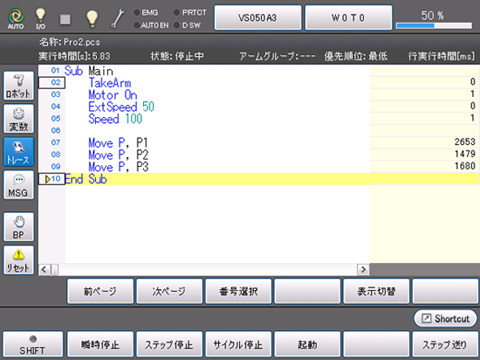
Task: Select line 02 TakeArm number box
Action: coord(52,82)
